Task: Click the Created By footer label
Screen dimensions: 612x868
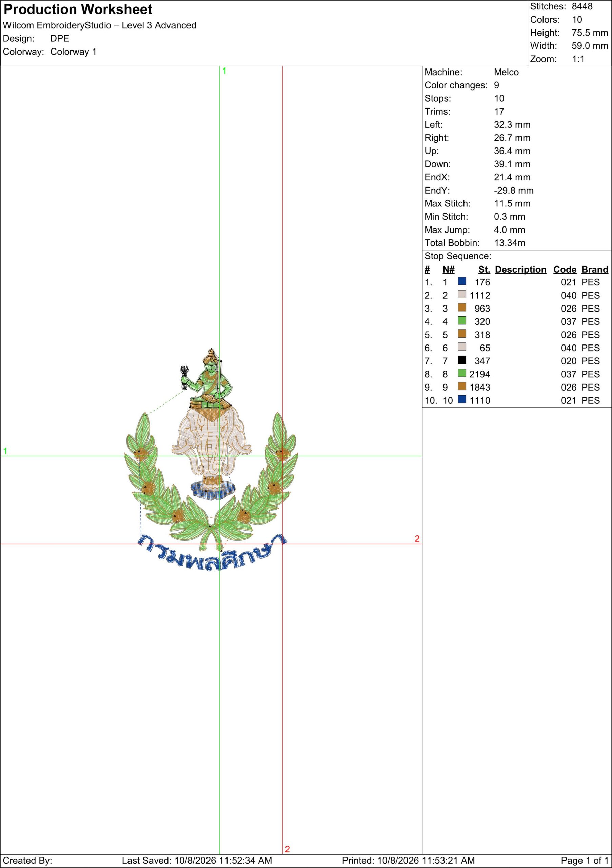Action: [x=27, y=861]
